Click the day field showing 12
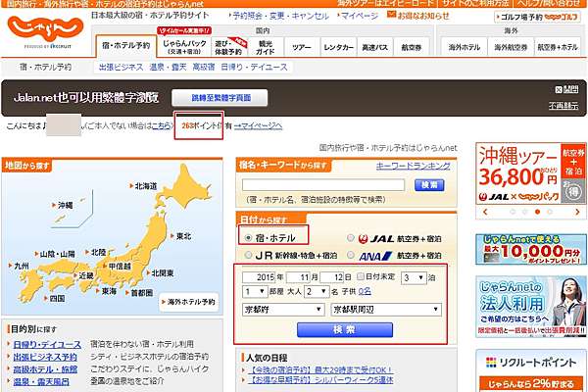 point(332,277)
